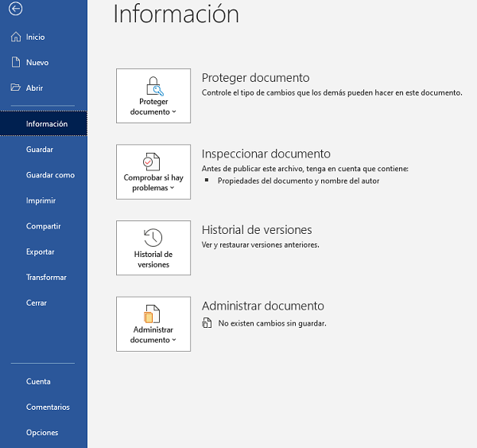Click the Inicio home icon
477x448 pixels.
(x=14, y=37)
